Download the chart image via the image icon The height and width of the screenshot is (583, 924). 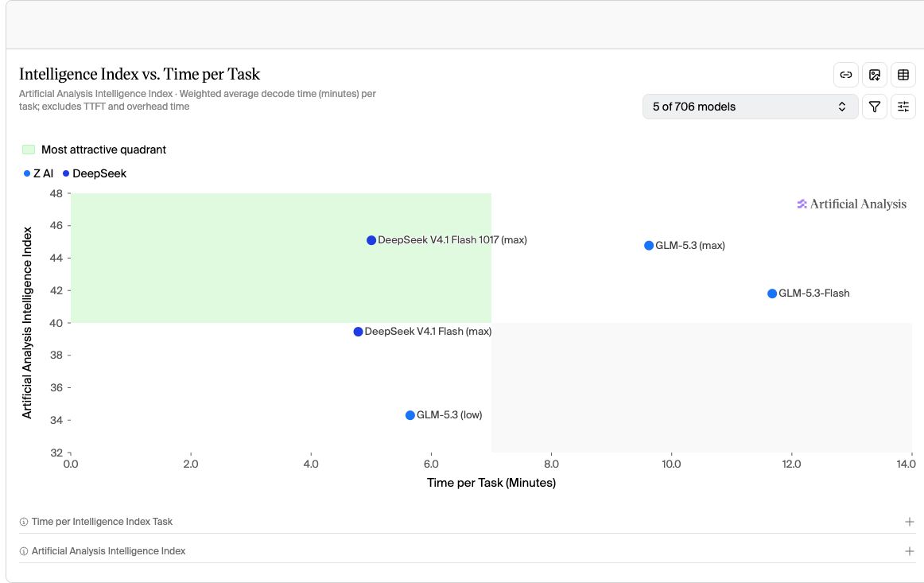[x=875, y=75]
